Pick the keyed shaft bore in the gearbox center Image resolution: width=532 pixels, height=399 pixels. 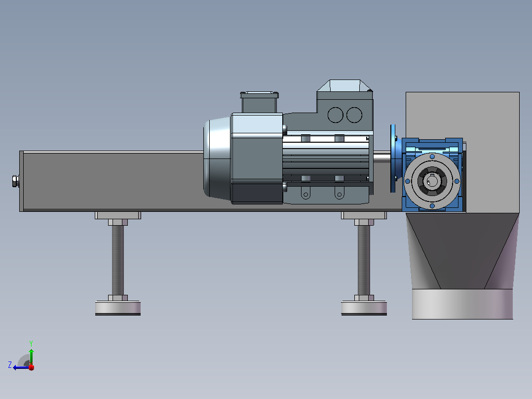click(431, 181)
